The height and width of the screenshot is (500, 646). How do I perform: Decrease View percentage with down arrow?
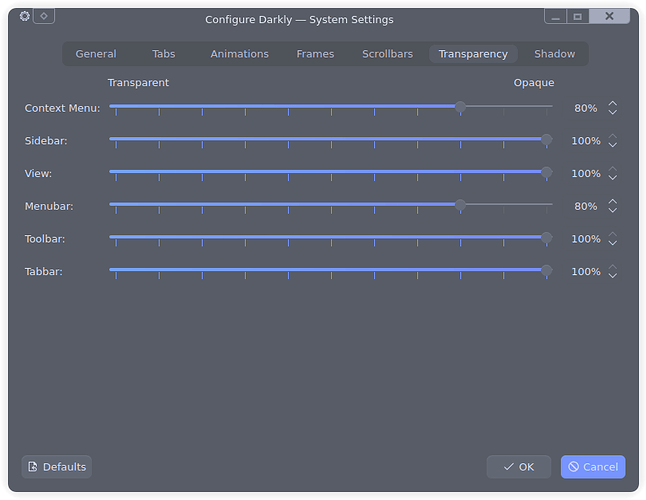click(x=613, y=178)
